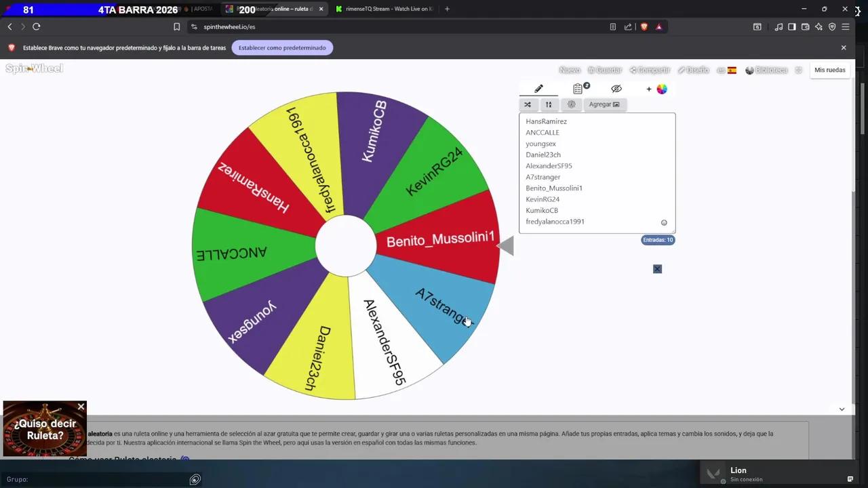Click the SpinWheel logo
The width and height of the screenshot is (868, 488).
tap(34, 68)
